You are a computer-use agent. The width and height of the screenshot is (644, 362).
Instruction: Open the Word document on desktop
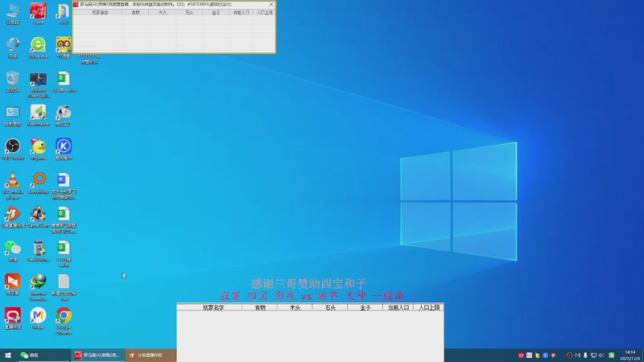(x=64, y=186)
